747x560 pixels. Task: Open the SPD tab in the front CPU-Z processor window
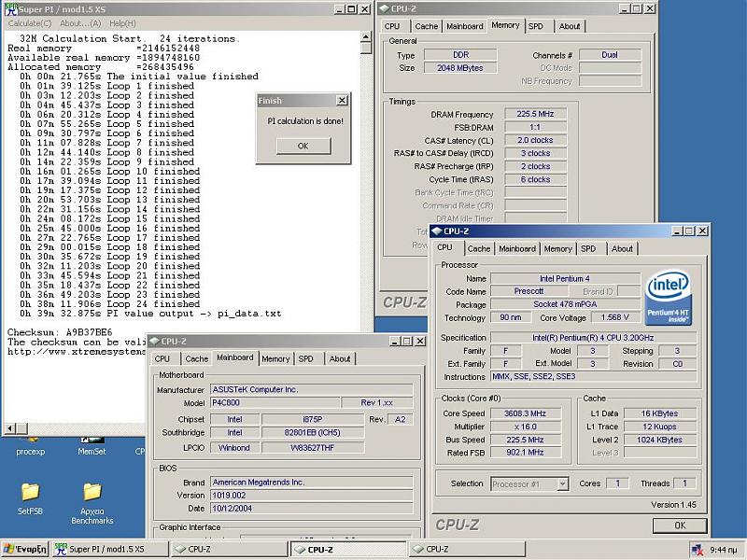[x=588, y=248]
